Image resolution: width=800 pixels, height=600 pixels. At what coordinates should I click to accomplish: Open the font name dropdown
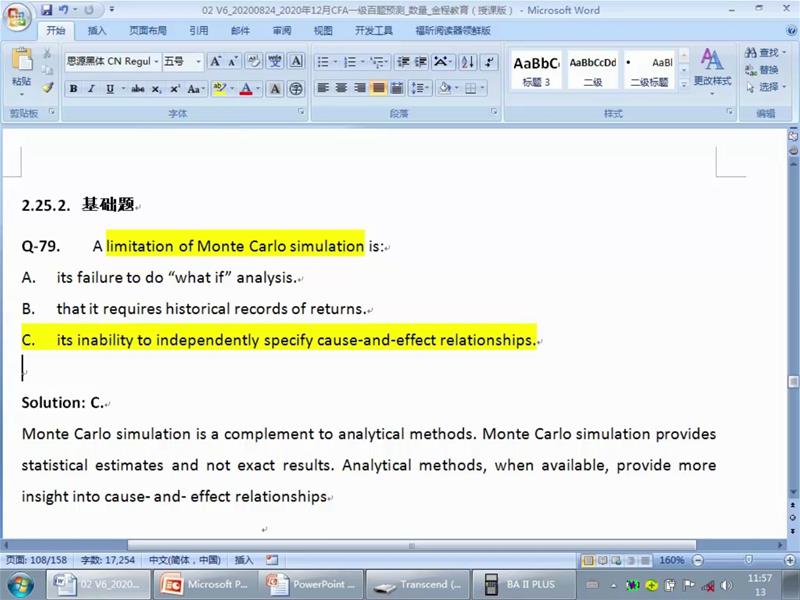156,62
